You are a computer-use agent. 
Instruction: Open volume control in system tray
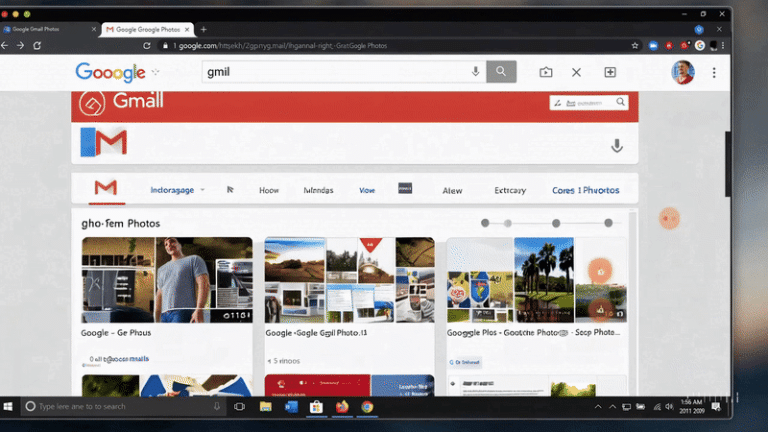(x=670, y=407)
